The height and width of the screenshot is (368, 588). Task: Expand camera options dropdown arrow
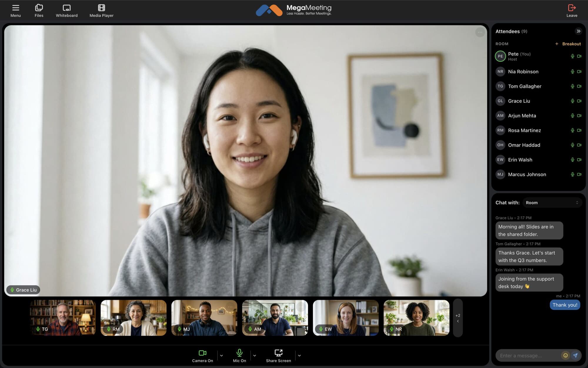221,356
